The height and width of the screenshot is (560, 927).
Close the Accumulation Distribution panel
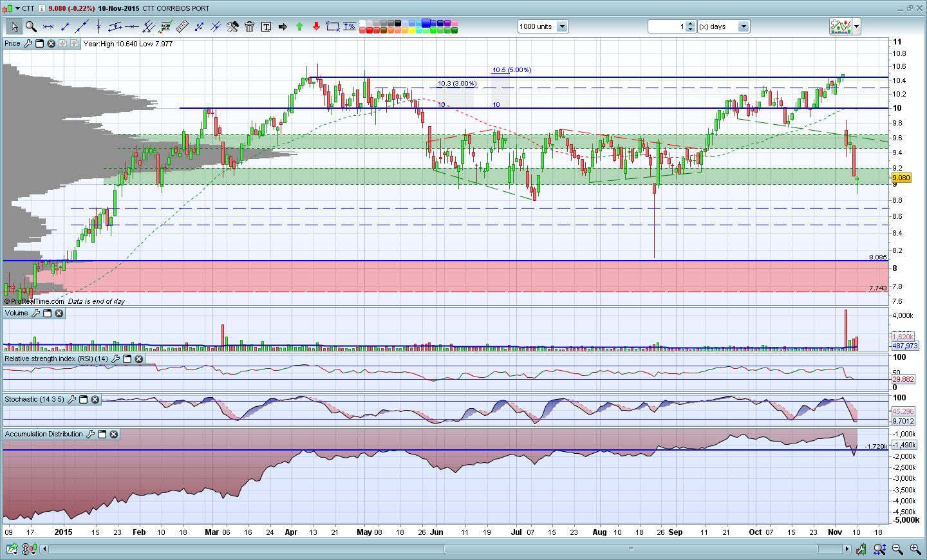pos(114,434)
